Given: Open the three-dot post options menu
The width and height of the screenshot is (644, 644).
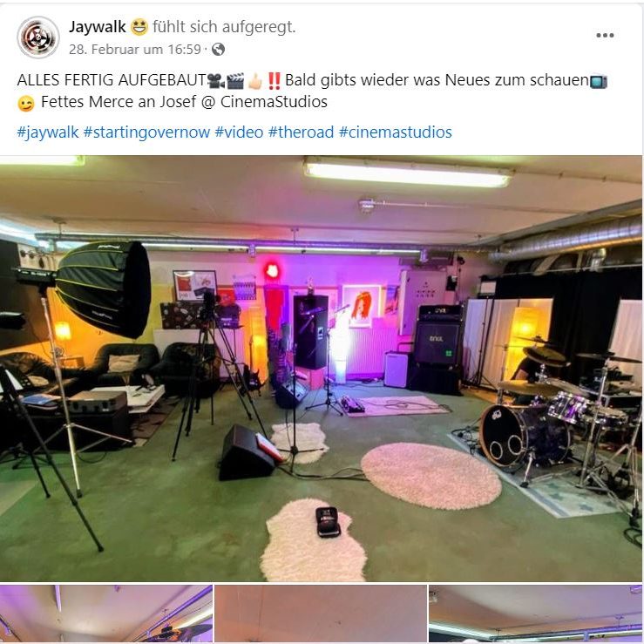Looking at the screenshot, I should [605, 36].
